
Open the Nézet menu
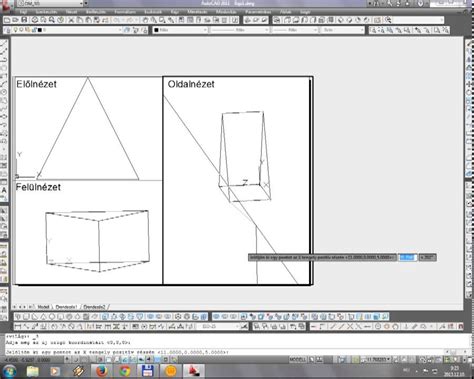click(x=71, y=12)
